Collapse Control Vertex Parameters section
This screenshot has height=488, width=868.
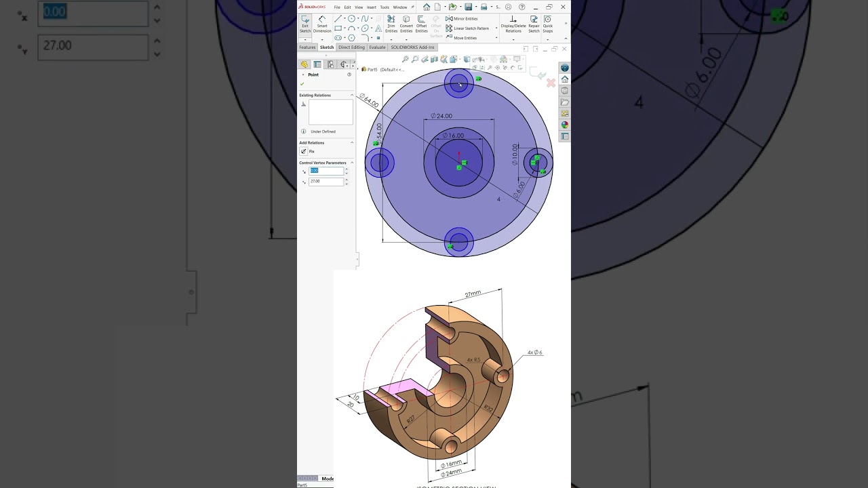[351, 163]
